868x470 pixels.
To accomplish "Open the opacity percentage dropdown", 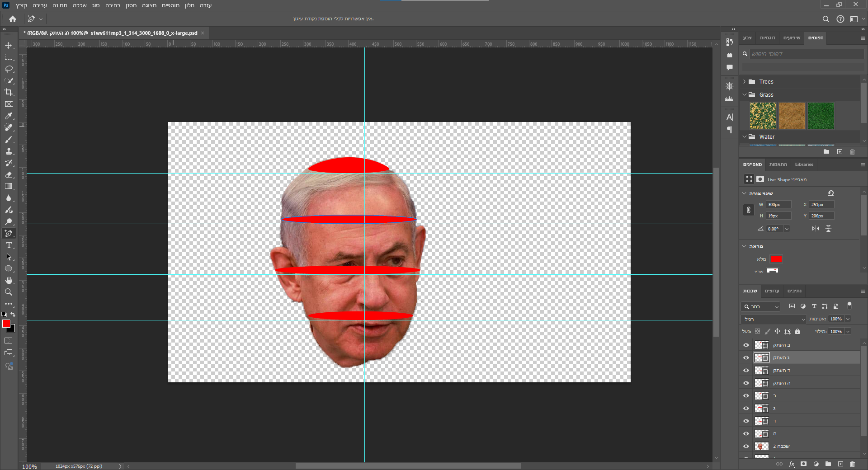I will click(848, 319).
